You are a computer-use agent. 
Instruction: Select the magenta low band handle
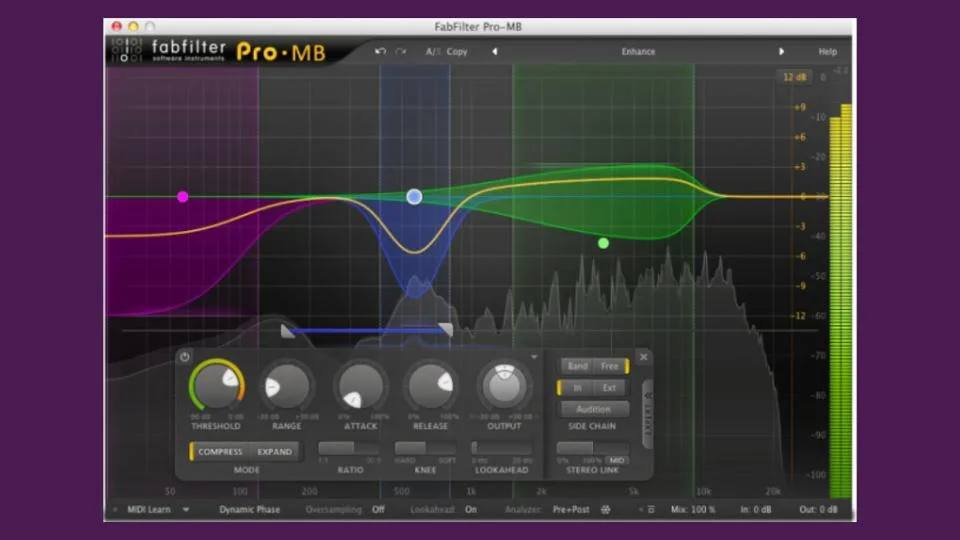click(182, 197)
